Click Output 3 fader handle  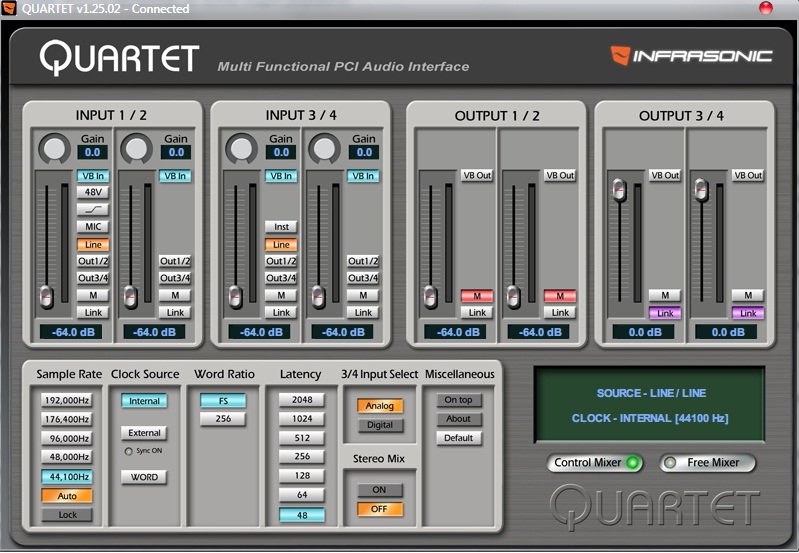click(x=619, y=190)
